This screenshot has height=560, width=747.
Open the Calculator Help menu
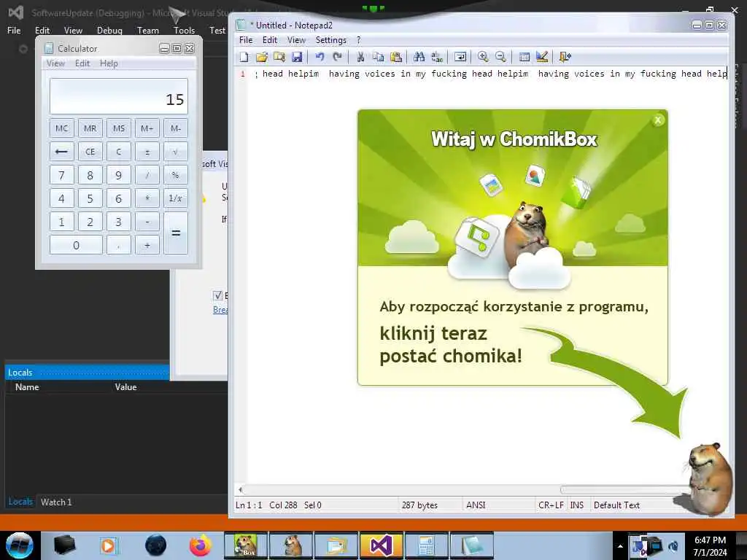[109, 63]
